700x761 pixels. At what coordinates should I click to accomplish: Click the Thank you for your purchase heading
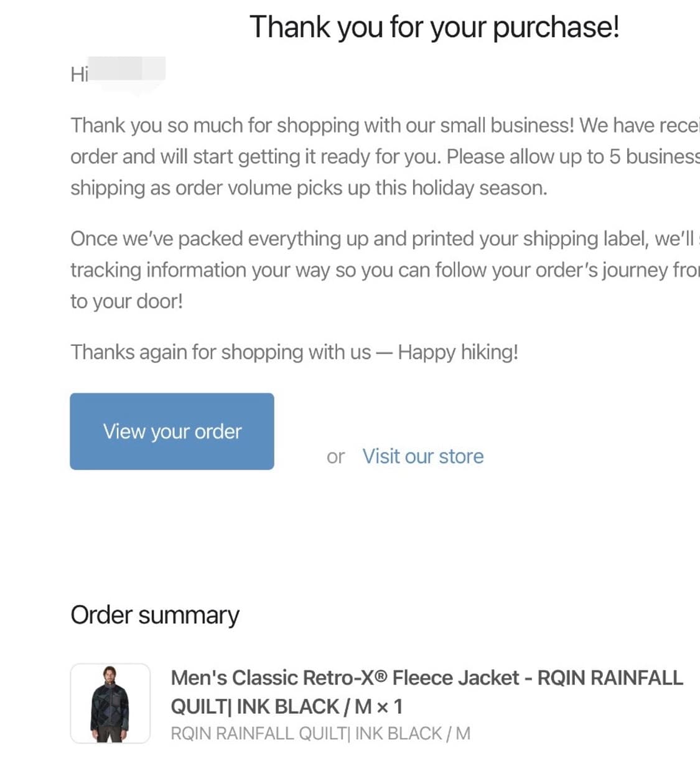click(x=434, y=27)
